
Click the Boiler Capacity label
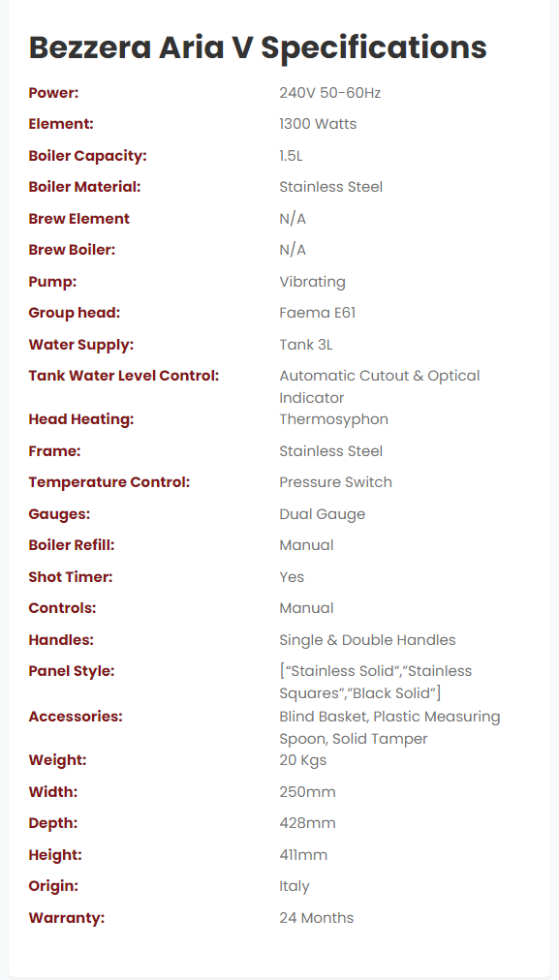87,156
